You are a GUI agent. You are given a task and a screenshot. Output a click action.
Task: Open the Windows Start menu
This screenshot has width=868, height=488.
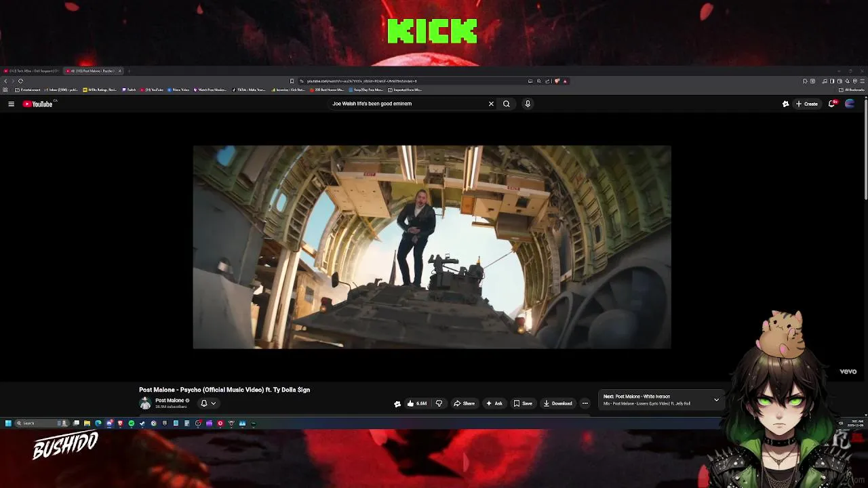8,423
